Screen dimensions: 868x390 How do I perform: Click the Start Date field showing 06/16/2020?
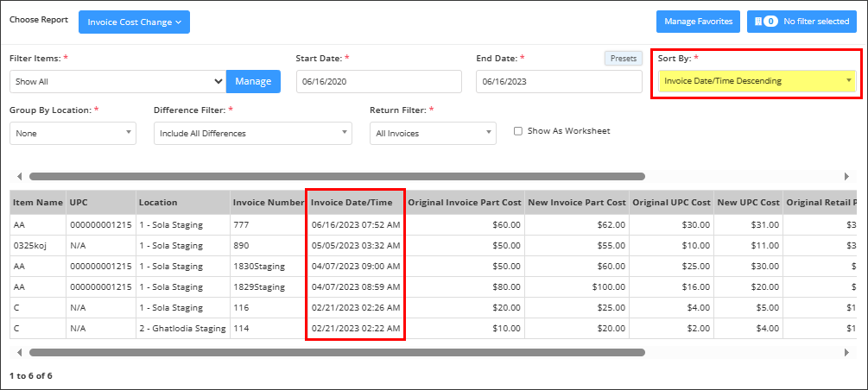tap(378, 81)
